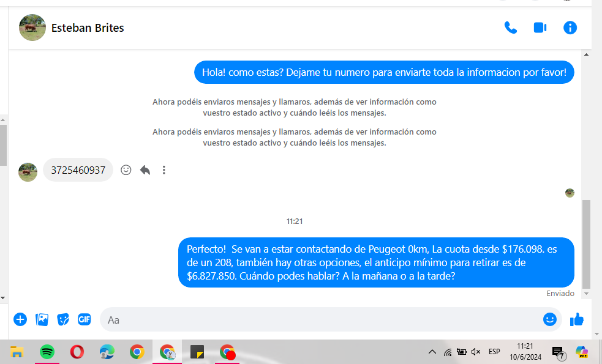Viewport: 602px width, 364px height.
Task: Open Sticky Notes from taskbar
Action: [197, 352]
